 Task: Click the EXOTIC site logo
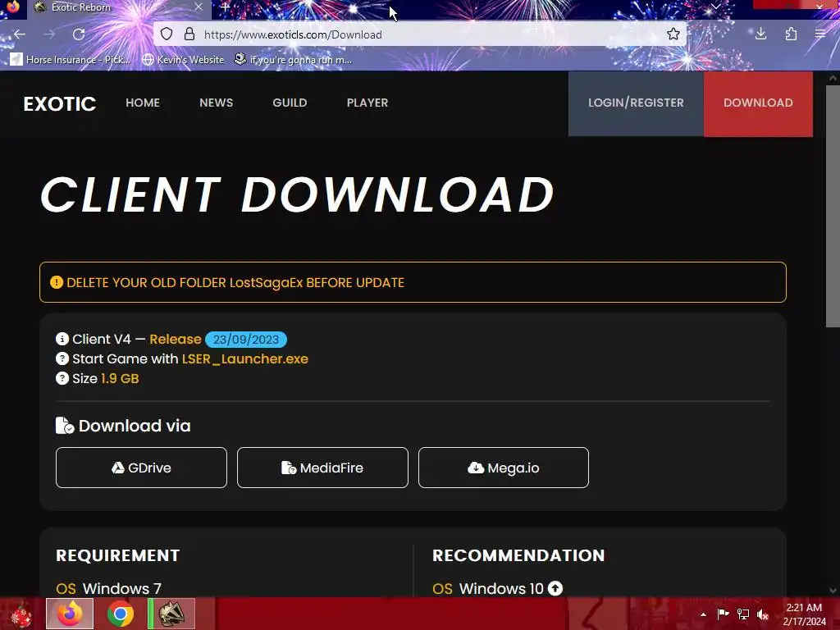pyautogui.click(x=59, y=103)
